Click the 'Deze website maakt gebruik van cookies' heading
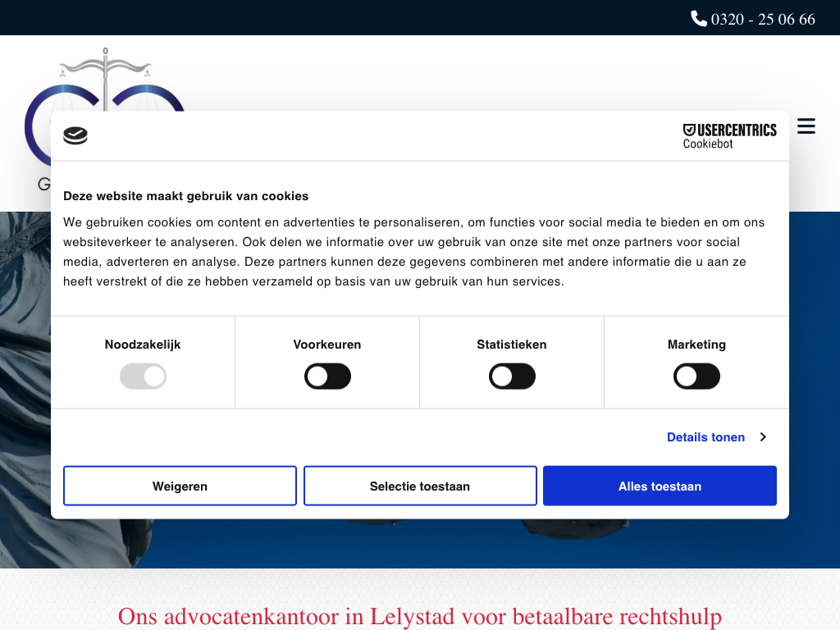The width and height of the screenshot is (840, 630). (186, 196)
